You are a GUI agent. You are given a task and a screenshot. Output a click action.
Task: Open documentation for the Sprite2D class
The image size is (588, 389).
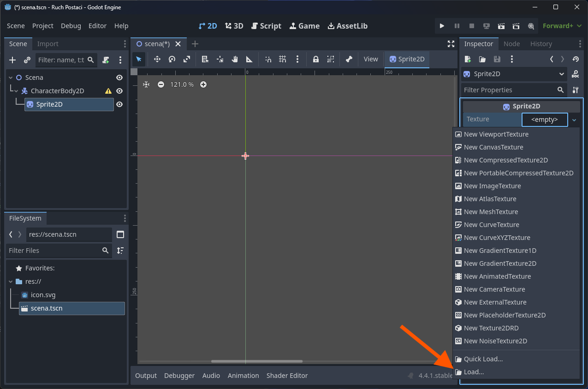pyautogui.click(x=576, y=74)
